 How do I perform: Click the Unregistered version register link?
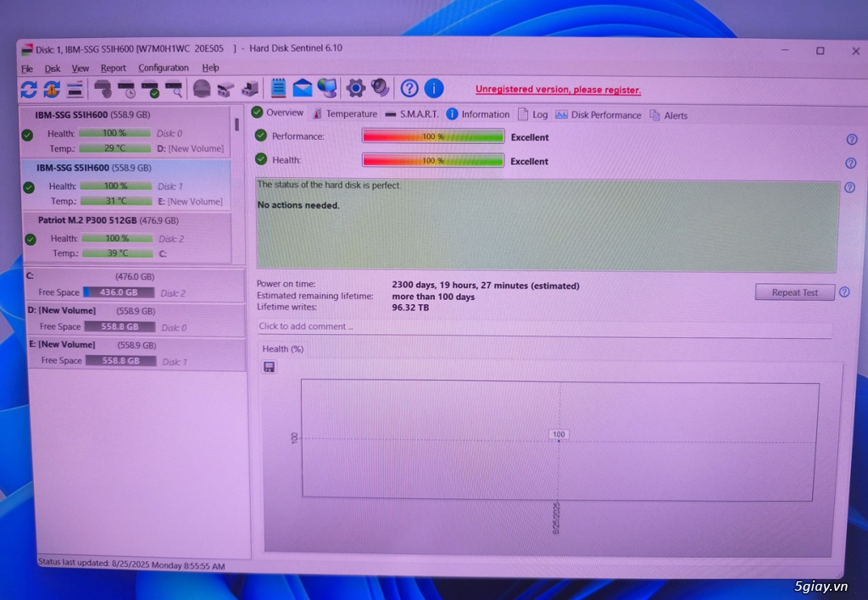pyautogui.click(x=558, y=90)
